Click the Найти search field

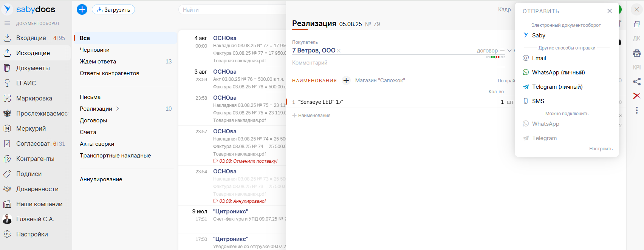click(231, 10)
